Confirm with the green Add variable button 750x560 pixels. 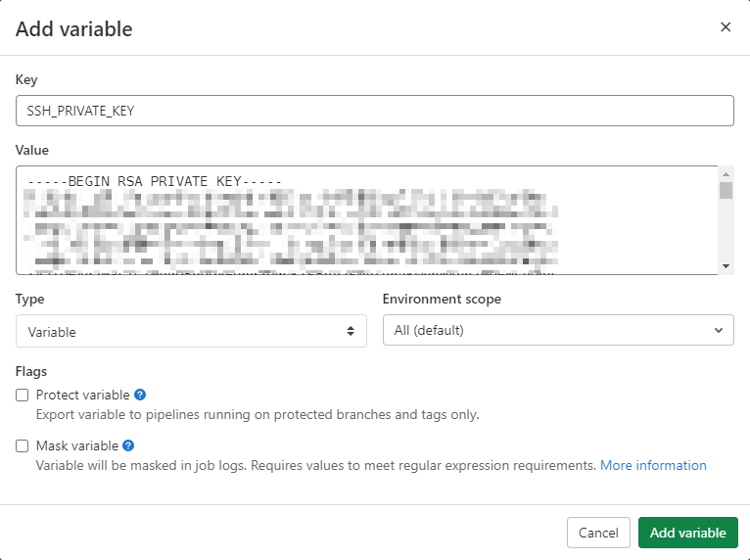coord(687,533)
